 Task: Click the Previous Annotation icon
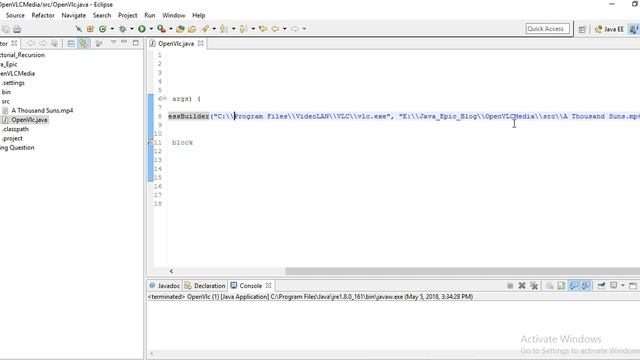(243, 29)
